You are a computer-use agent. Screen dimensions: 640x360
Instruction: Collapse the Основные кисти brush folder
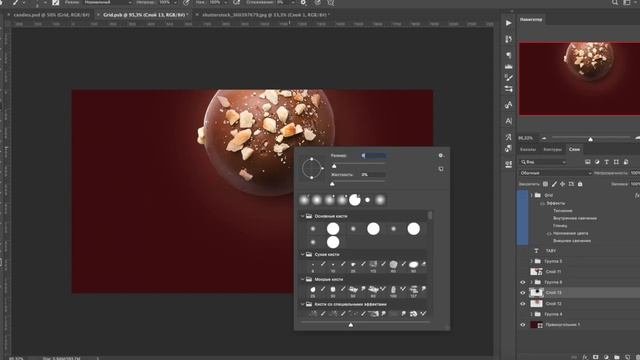click(x=302, y=216)
